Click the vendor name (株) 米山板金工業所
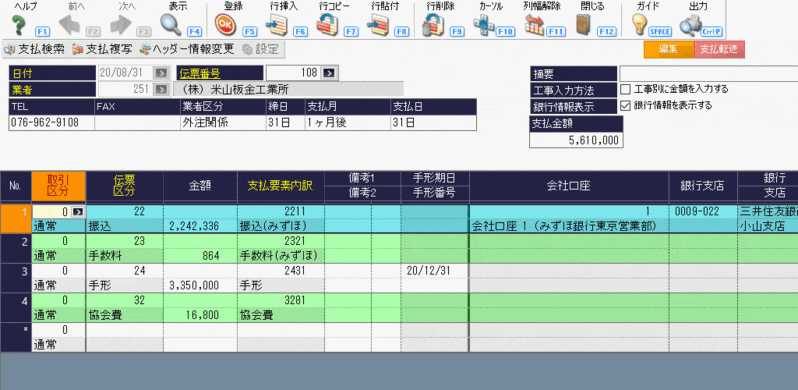The width and height of the screenshot is (798, 390). (288, 90)
